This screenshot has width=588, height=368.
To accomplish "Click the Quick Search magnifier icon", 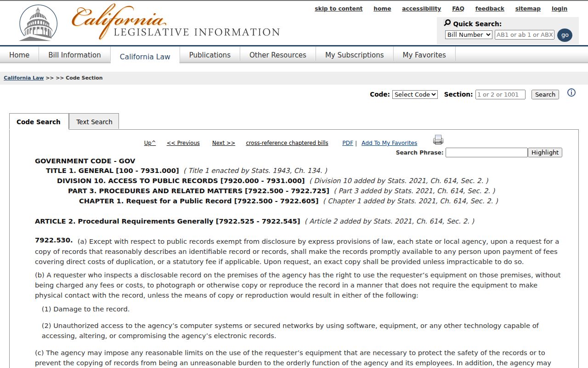I will pyautogui.click(x=447, y=23).
